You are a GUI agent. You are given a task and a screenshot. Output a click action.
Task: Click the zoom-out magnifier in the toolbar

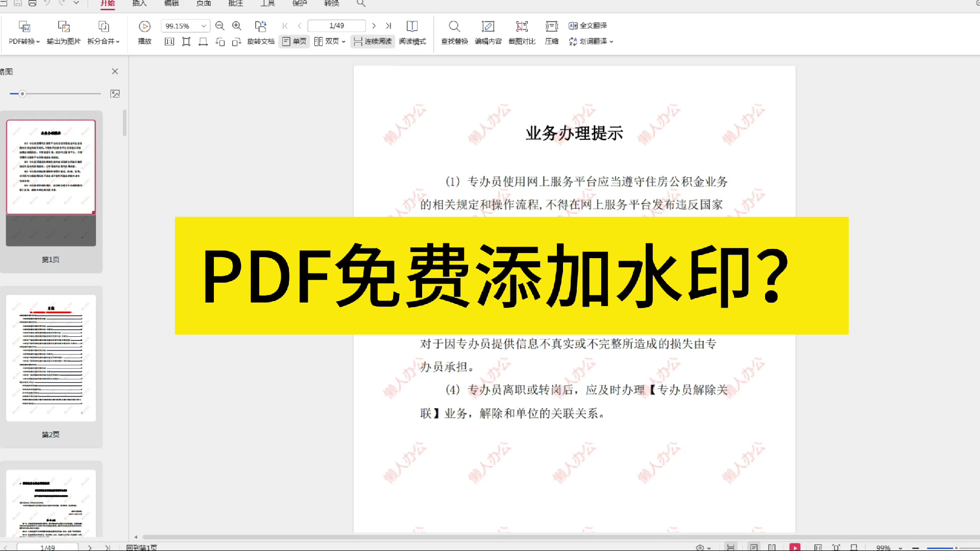click(x=220, y=26)
